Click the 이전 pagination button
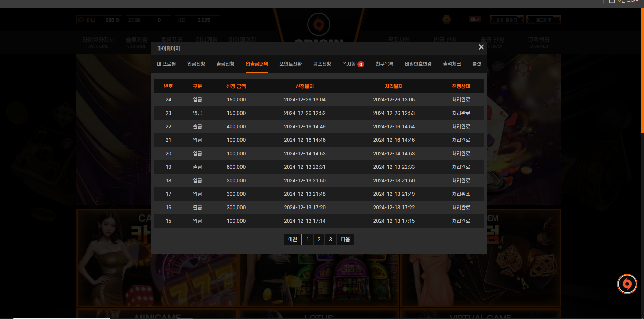This screenshot has height=319, width=644. [292, 239]
